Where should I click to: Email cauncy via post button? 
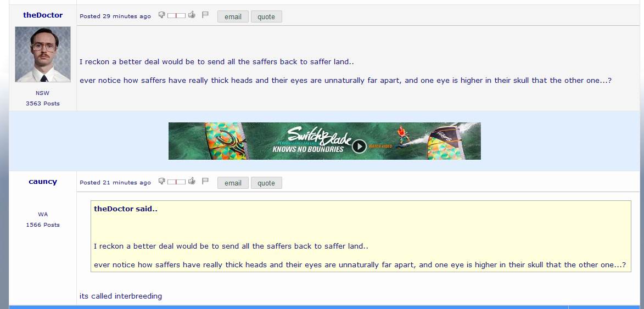pyautogui.click(x=233, y=183)
